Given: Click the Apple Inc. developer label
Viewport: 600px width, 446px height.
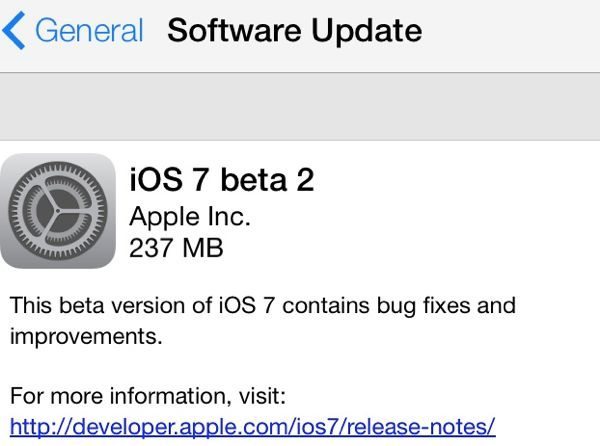Looking at the screenshot, I should (190, 217).
